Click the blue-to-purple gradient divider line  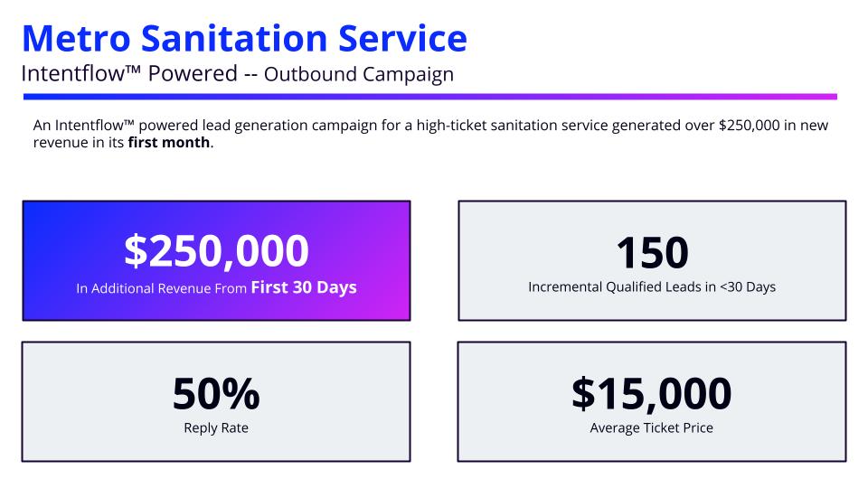click(429, 97)
